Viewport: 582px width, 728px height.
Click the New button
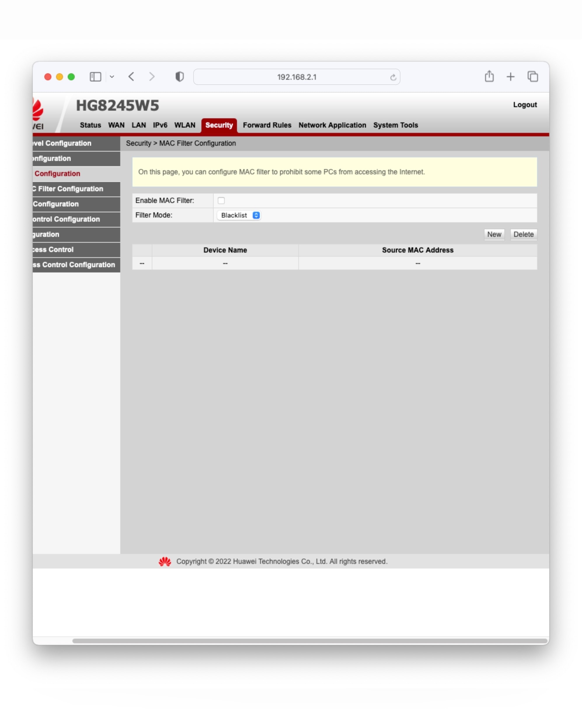pyautogui.click(x=494, y=234)
